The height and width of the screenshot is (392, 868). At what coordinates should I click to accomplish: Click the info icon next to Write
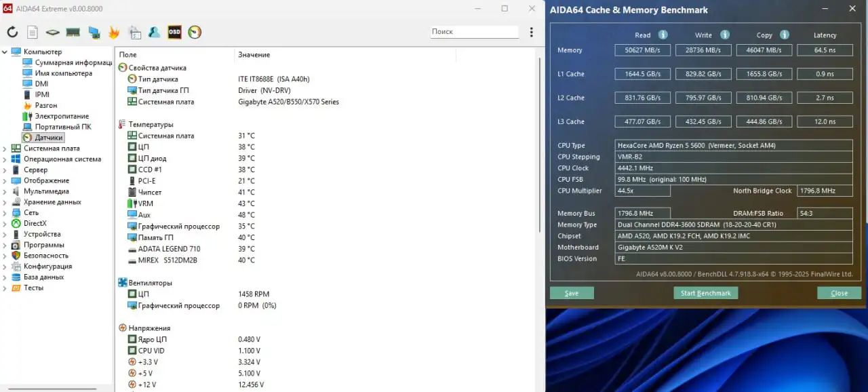[x=725, y=35]
